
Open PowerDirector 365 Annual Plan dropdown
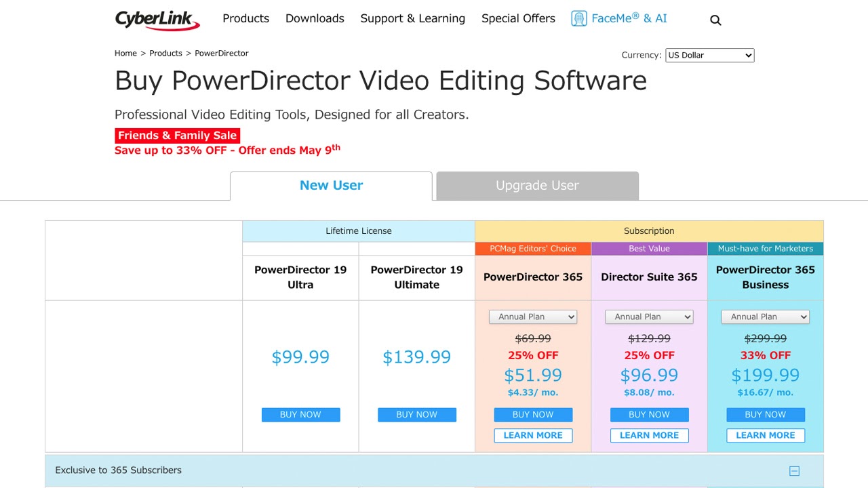click(x=533, y=317)
